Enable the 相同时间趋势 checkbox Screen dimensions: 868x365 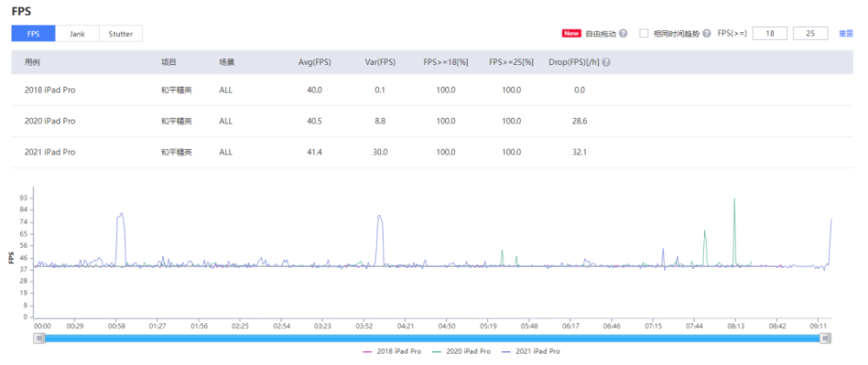click(x=644, y=33)
